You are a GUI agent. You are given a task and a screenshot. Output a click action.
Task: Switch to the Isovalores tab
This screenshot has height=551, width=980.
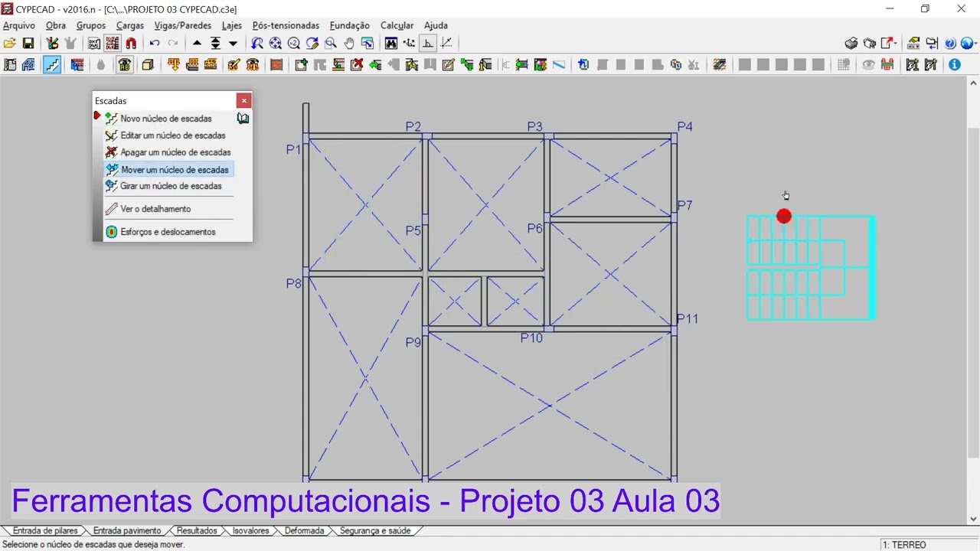pyautogui.click(x=251, y=530)
